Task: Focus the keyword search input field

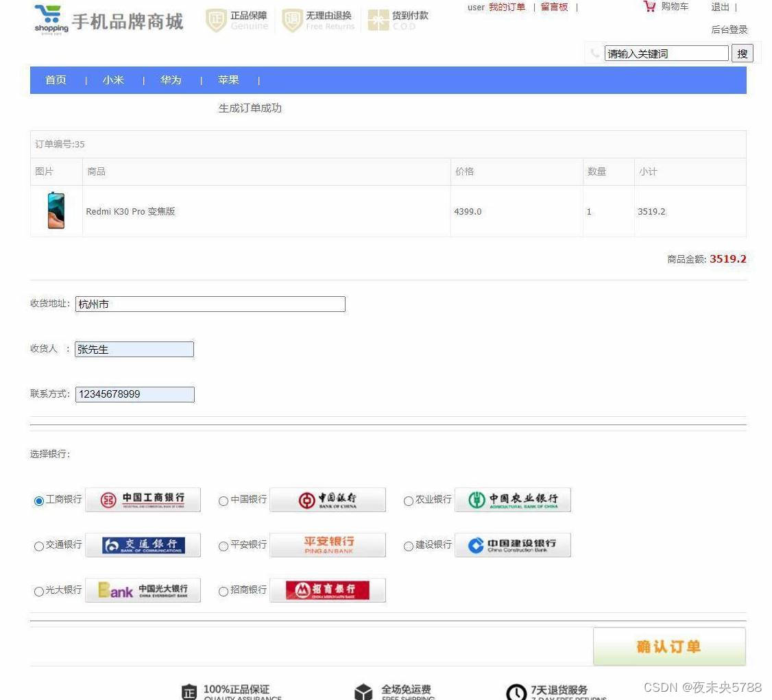Action: coord(666,53)
